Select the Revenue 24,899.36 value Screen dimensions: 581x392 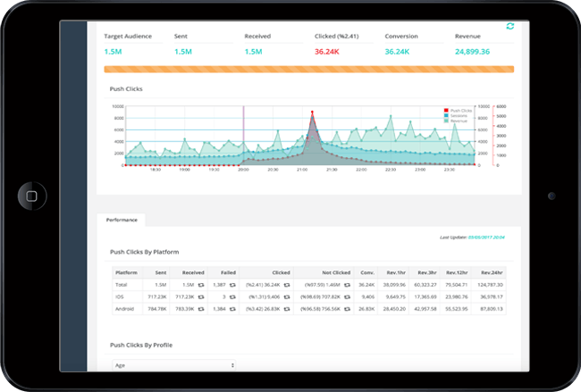(x=473, y=52)
